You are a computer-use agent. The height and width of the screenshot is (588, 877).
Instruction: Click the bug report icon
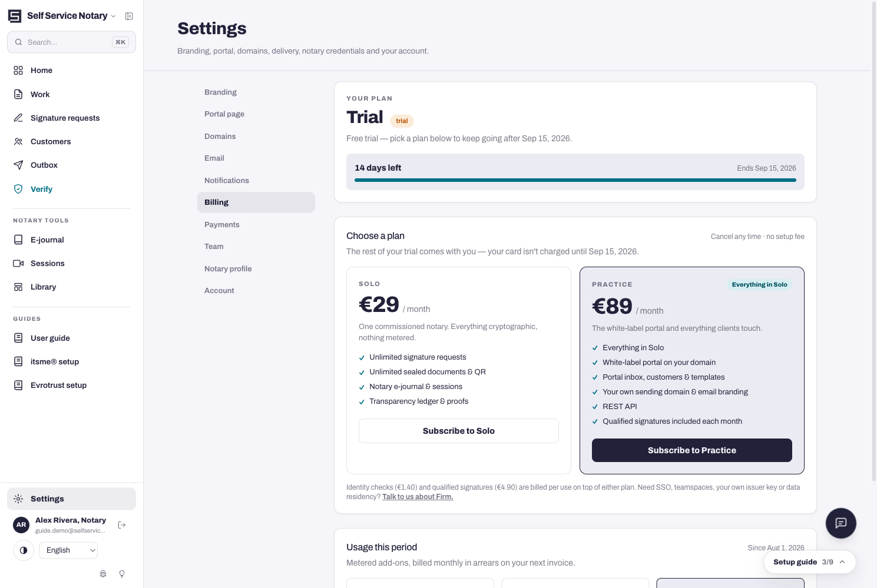(103, 574)
